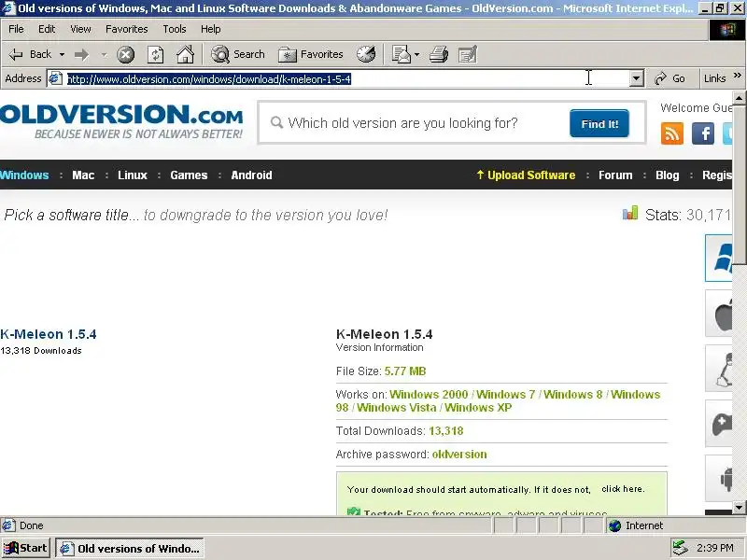
Task: Refresh the page using the Refresh icon
Action: tap(155, 54)
